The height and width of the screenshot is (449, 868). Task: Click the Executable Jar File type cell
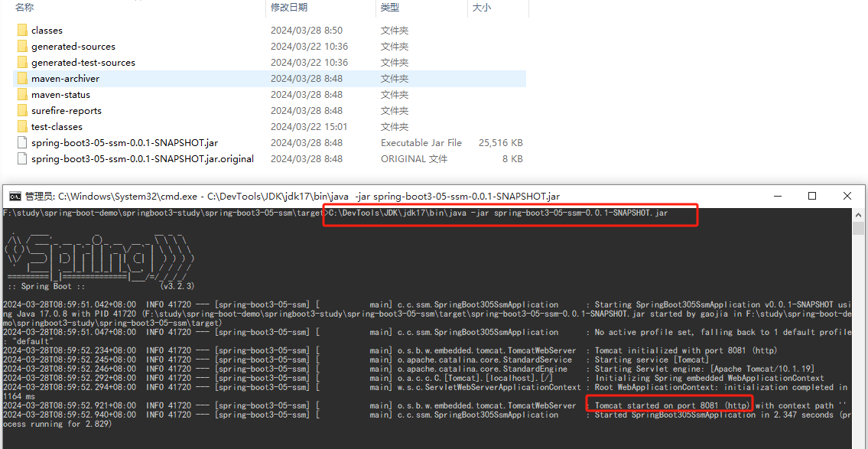[421, 143]
